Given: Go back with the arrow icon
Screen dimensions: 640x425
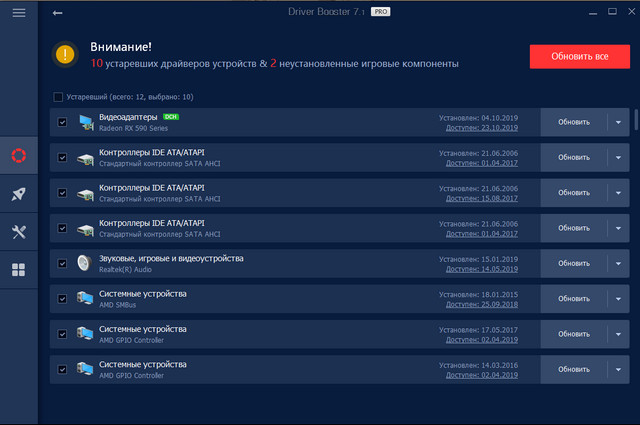Looking at the screenshot, I should (58, 13).
